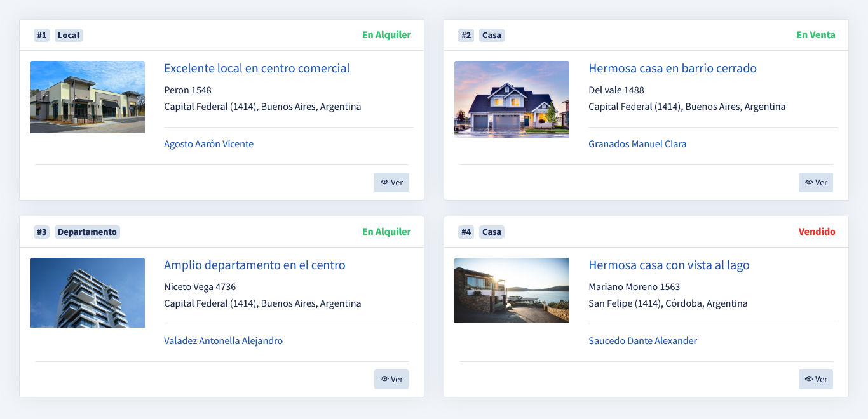The image size is (868, 419).
Task: Select the apartment tower image
Action: pyautogui.click(x=87, y=293)
